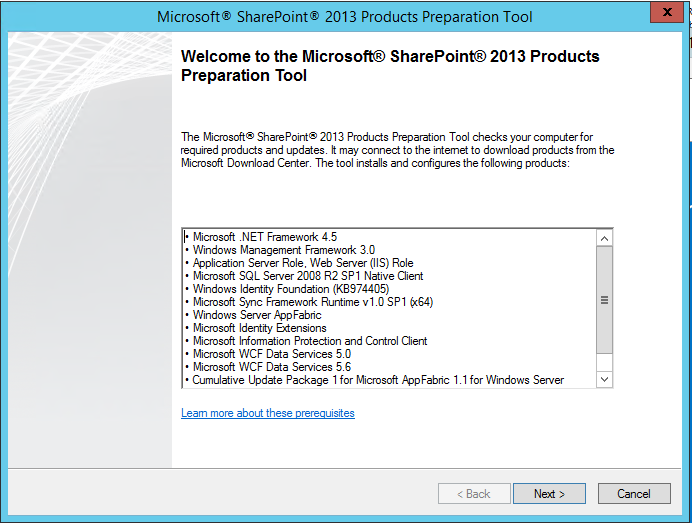692x523 pixels.
Task: Select Microsoft .NET Framework 4.5 line
Action: tap(265, 237)
